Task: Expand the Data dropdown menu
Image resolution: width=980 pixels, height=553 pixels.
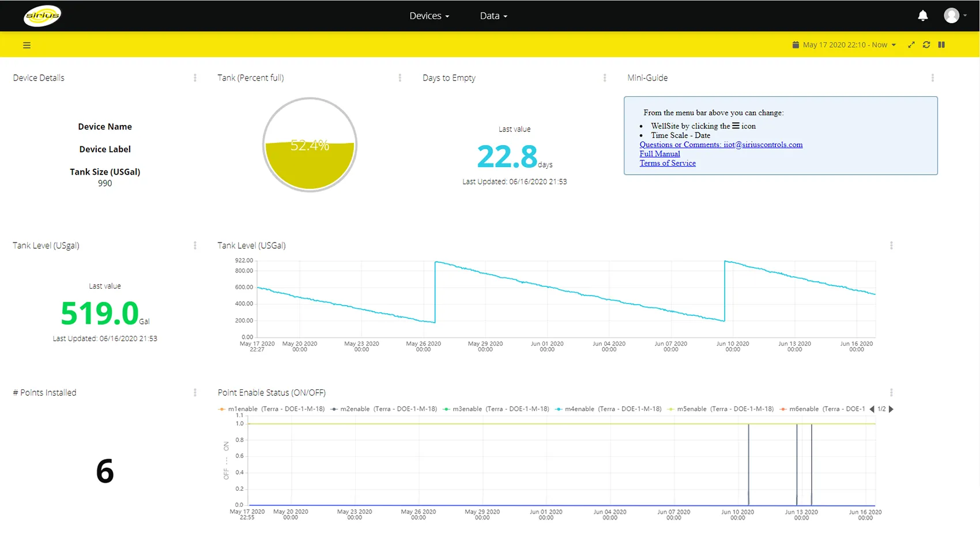Action: pyautogui.click(x=493, y=16)
